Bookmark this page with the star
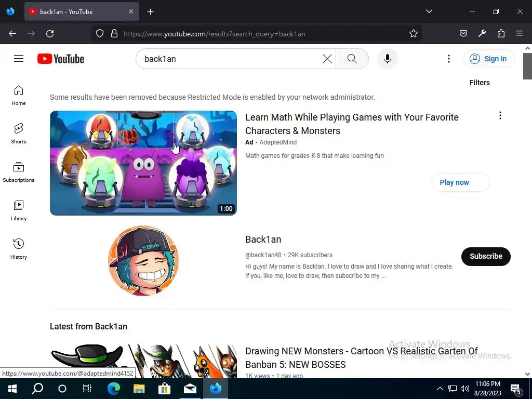 point(413,34)
